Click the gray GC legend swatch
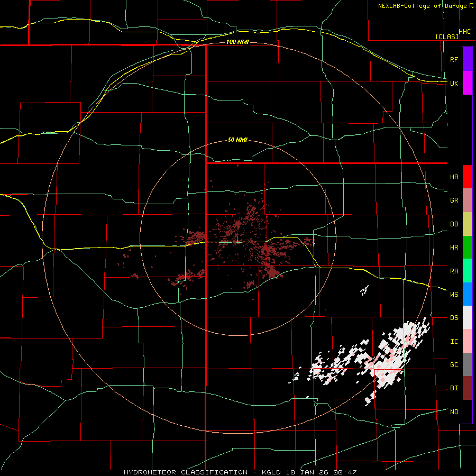 click(467, 364)
